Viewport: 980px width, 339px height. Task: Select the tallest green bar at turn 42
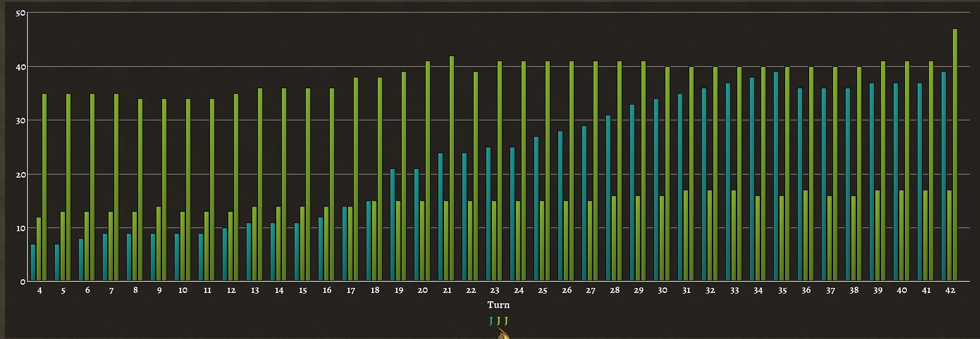tap(955, 154)
